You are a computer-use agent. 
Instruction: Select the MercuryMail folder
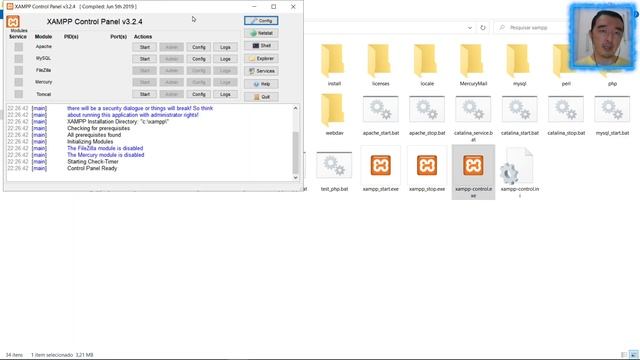click(x=473, y=65)
